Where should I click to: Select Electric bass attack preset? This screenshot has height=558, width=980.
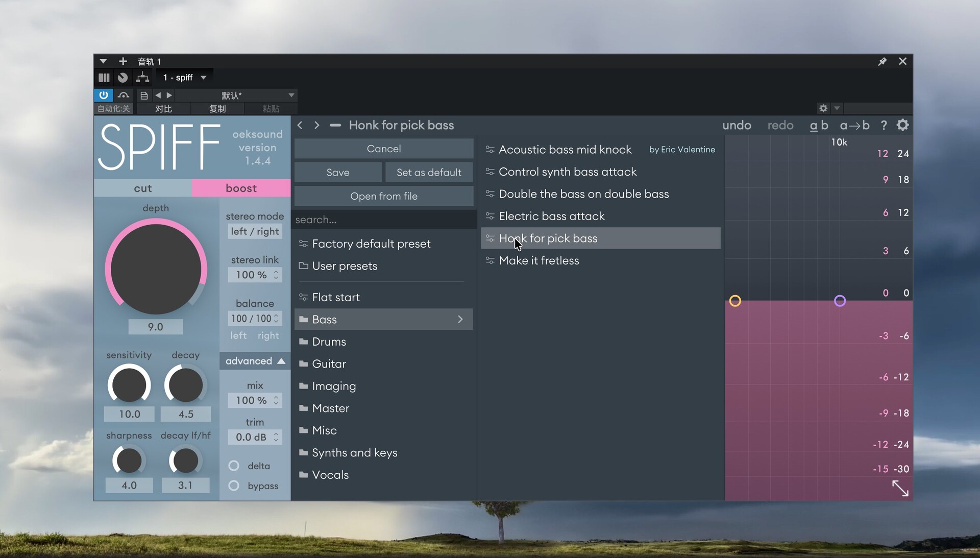coord(551,216)
